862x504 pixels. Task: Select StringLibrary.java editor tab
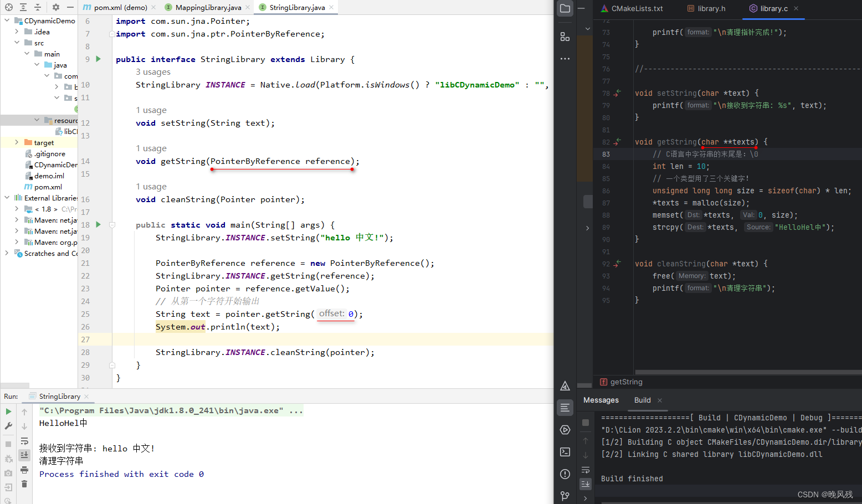click(x=297, y=7)
